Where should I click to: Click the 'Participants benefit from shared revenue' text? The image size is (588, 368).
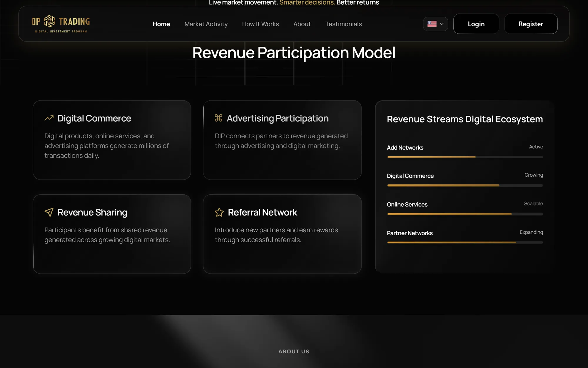coord(107,235)
